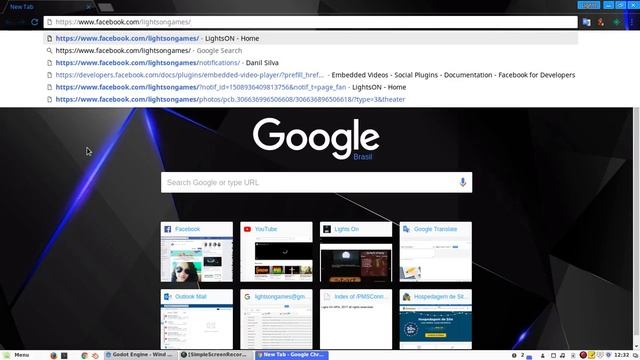Open the Facebook most-visited thumbnail

(197, 252)
